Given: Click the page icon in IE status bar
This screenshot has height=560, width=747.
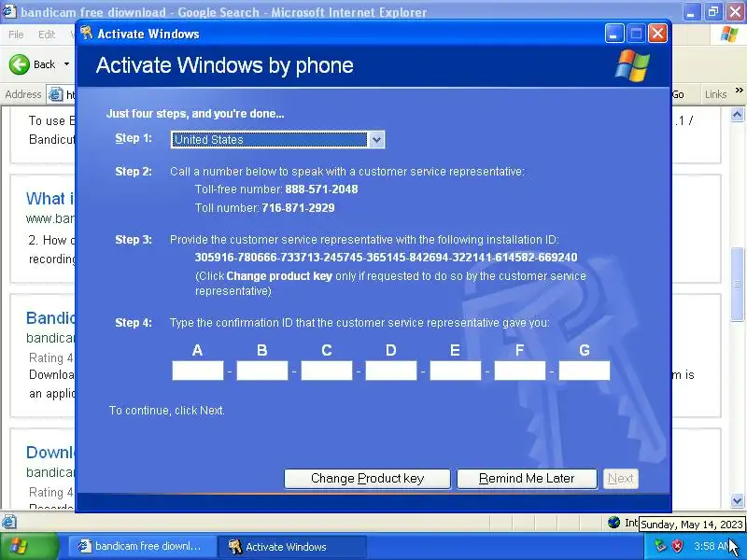Looking at the screenshot, I should (x=9, y=523).
